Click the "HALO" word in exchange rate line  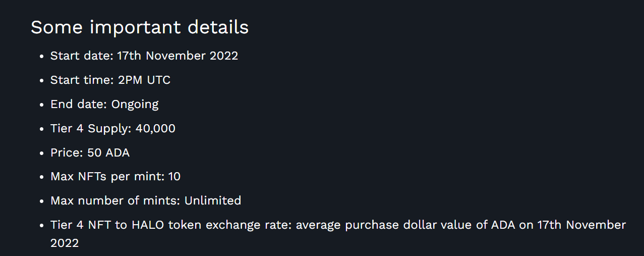[148, 225]
